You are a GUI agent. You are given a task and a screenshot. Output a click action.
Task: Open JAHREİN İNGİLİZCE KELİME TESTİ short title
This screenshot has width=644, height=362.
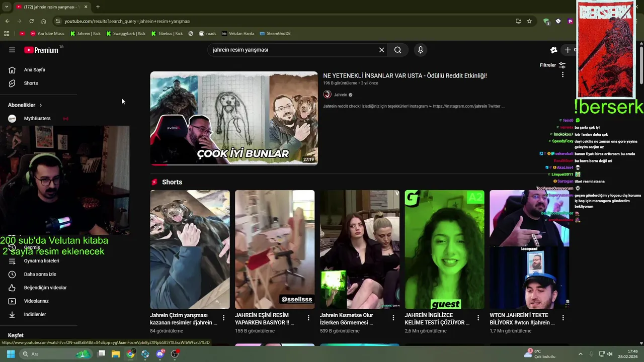[x=437, y=319]
